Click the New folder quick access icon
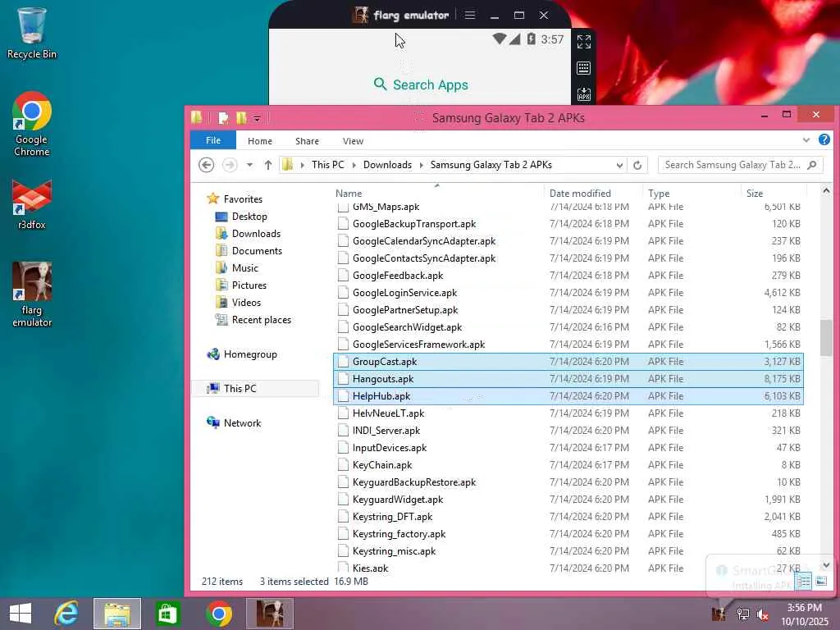The image size is (840, 630). [242, 118]
